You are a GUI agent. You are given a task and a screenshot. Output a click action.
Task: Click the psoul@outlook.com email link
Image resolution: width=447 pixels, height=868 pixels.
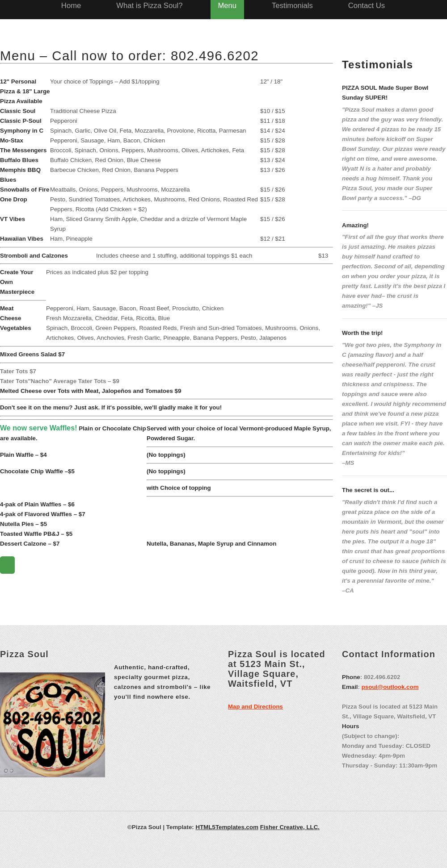390,687
